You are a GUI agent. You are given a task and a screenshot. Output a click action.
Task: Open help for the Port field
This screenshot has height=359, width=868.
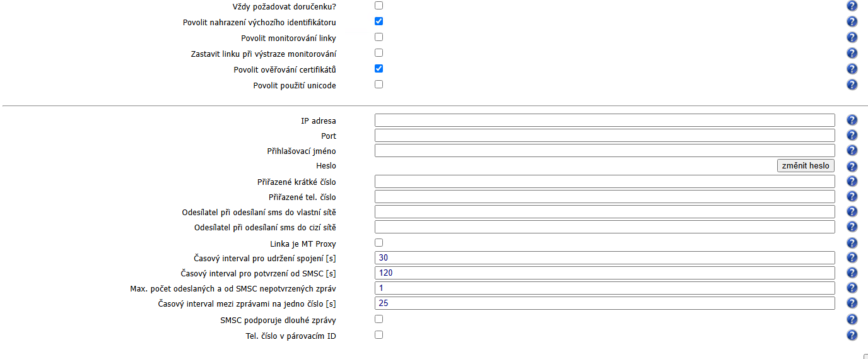pyautogui.click(x=852, y=136)
